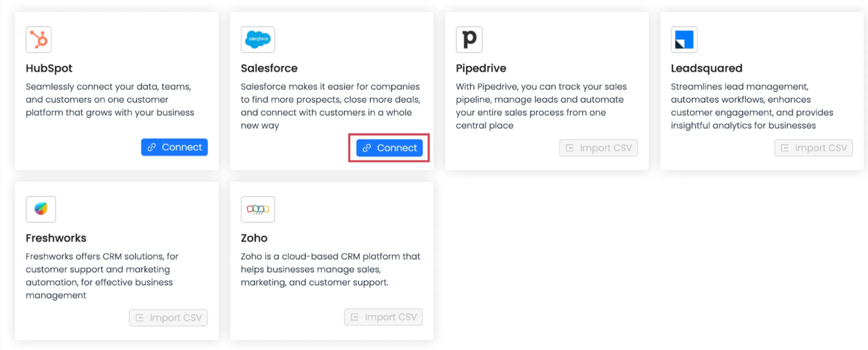Image resolution: width=868 pixels, height=350 pixels.
Task: Click the Freshworks logo icon
Action: (x=41, y=209)
